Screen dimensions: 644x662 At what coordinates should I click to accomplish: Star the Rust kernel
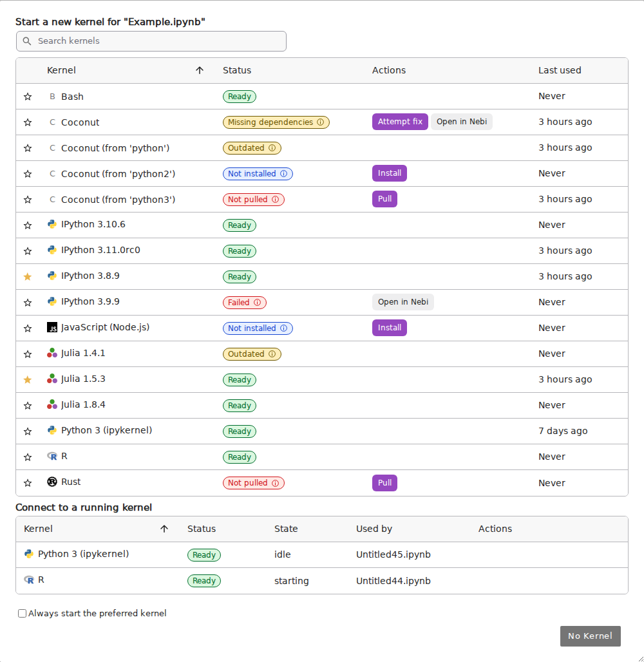[x=28, y=483]
